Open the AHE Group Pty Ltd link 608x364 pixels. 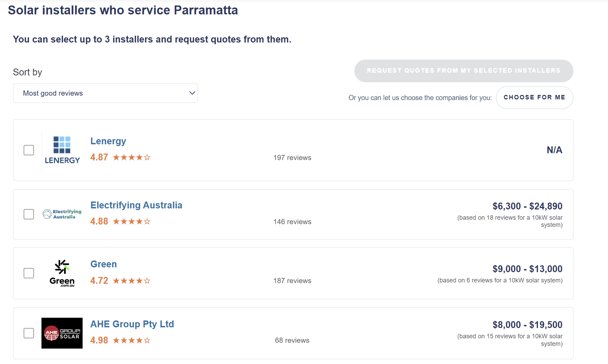[132, 324]
